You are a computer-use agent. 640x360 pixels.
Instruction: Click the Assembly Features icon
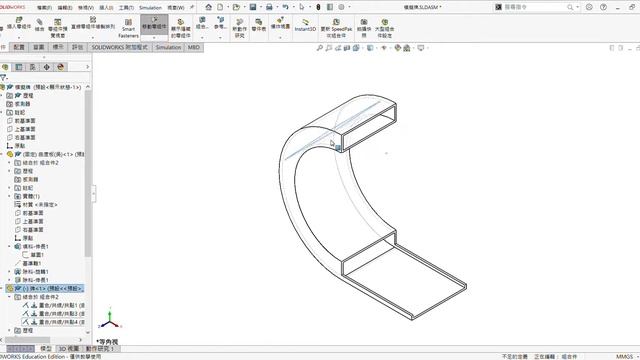[x=202, y=20]
